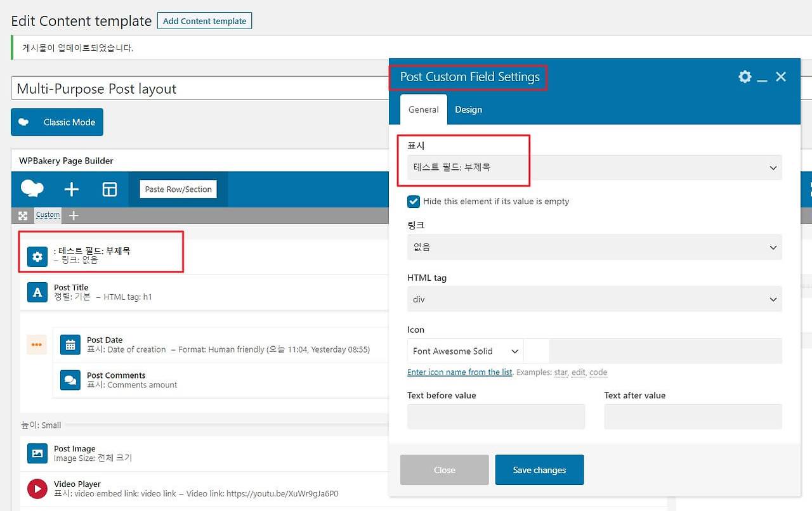Click the icon name input field
Image resolution: width=812 pixels, height=511 pixels.
click(x=665, y=351)
